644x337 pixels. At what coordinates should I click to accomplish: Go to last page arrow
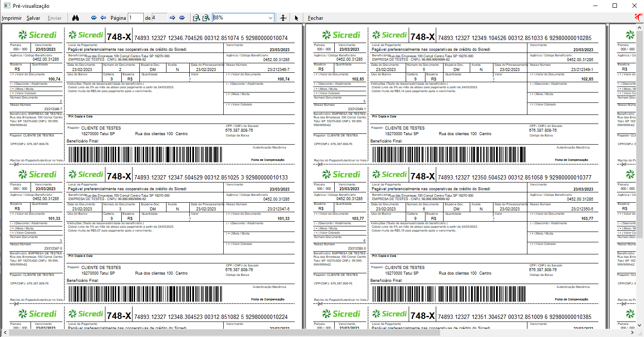click(x=182, y=18)
